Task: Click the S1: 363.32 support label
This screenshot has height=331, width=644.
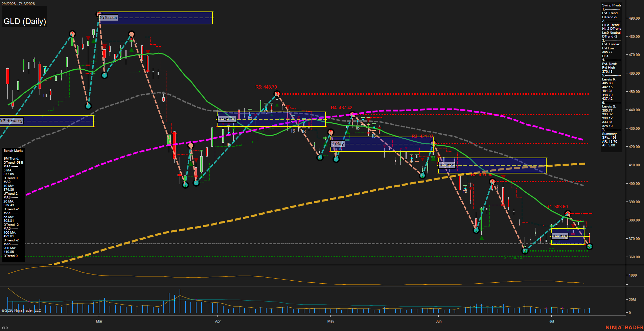Action: [x=514, y=258]
